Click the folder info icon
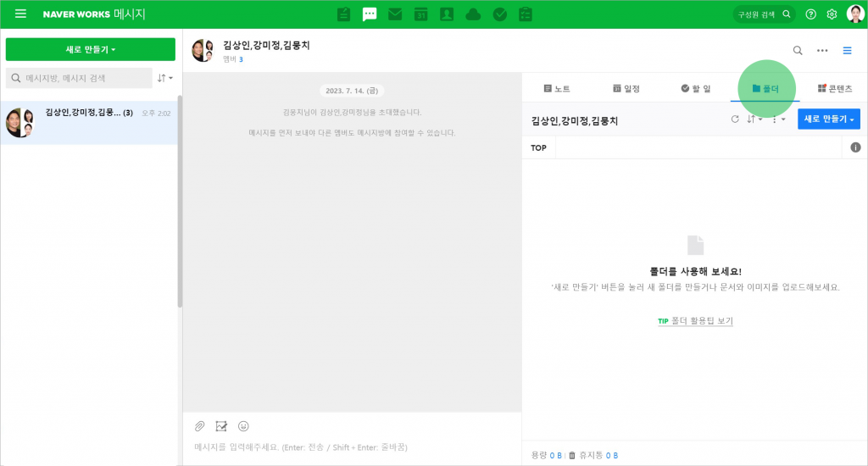This screenshot has width=868, height=466. 855,147
